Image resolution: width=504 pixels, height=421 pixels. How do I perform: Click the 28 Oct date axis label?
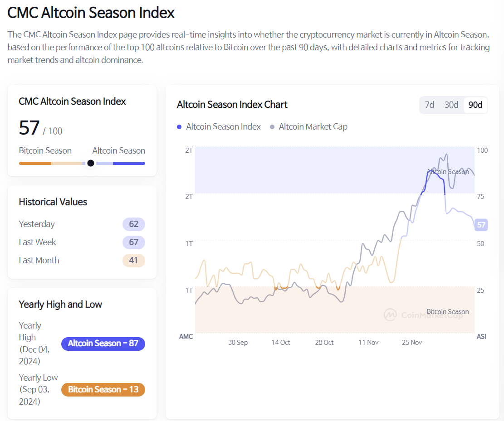click(x=324, y=342)
